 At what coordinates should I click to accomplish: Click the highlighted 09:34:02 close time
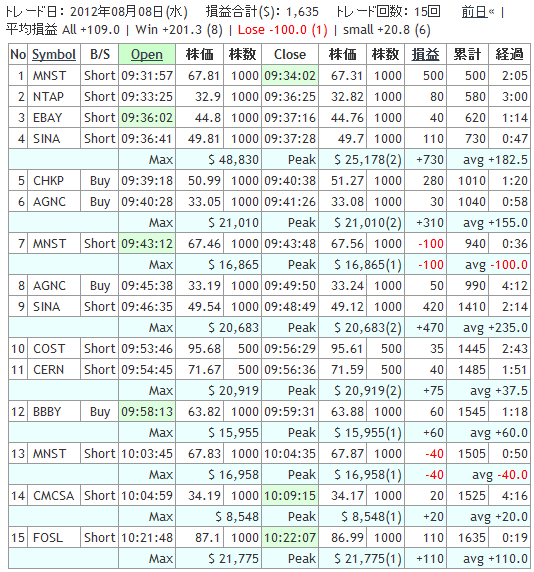tap(290, 76)
